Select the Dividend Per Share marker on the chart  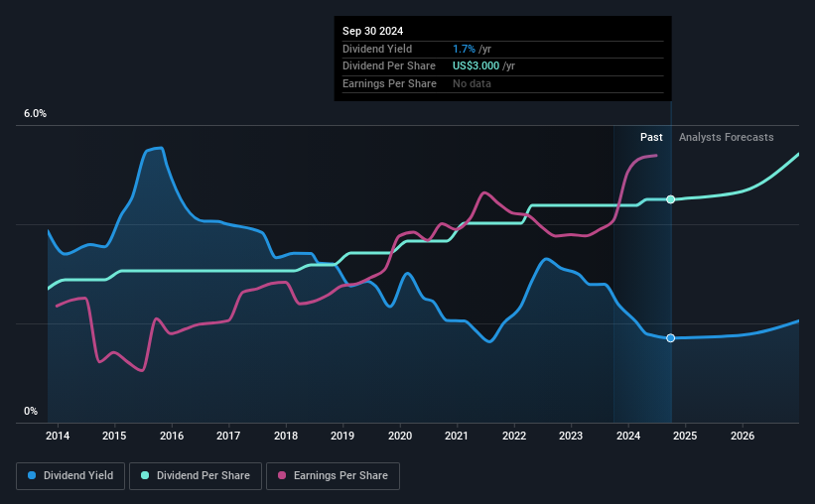pyautogui.click(x=670, y=199)
